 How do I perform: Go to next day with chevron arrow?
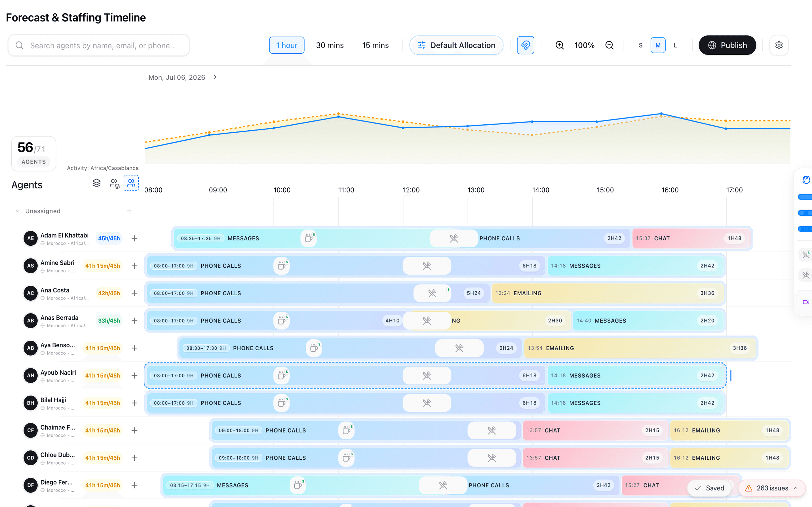(x=215, y=77)
